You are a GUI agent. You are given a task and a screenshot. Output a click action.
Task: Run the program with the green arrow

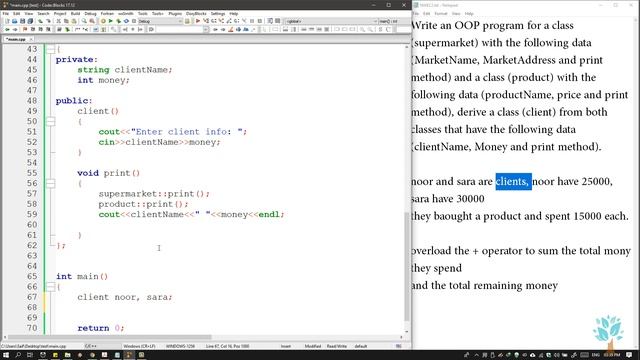(111, 21)
